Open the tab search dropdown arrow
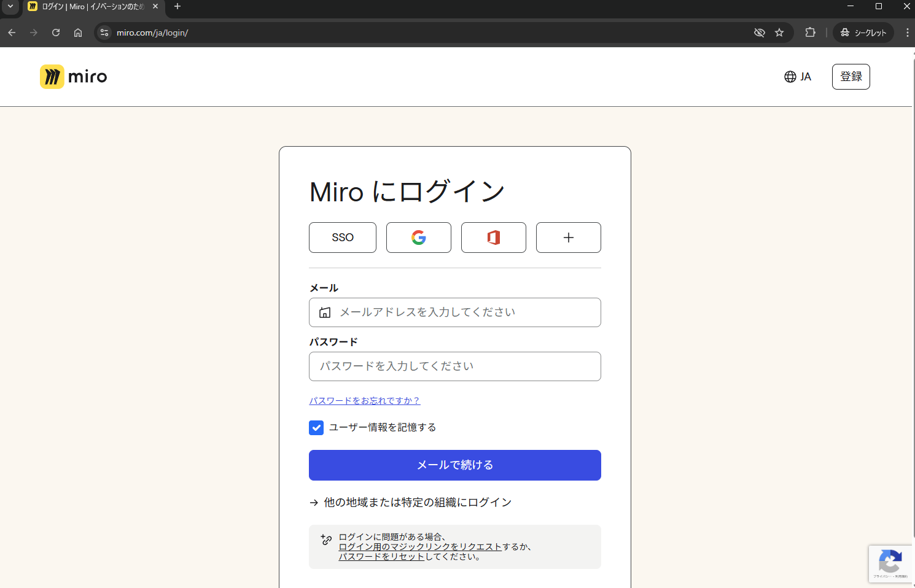The height and width of the screenshot is (588, 915). click(10, 7)
